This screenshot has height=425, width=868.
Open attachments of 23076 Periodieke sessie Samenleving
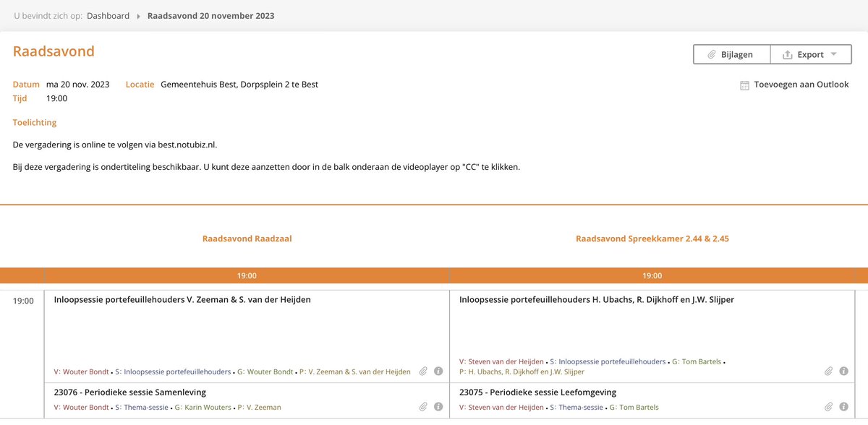[x=423, y=407]
